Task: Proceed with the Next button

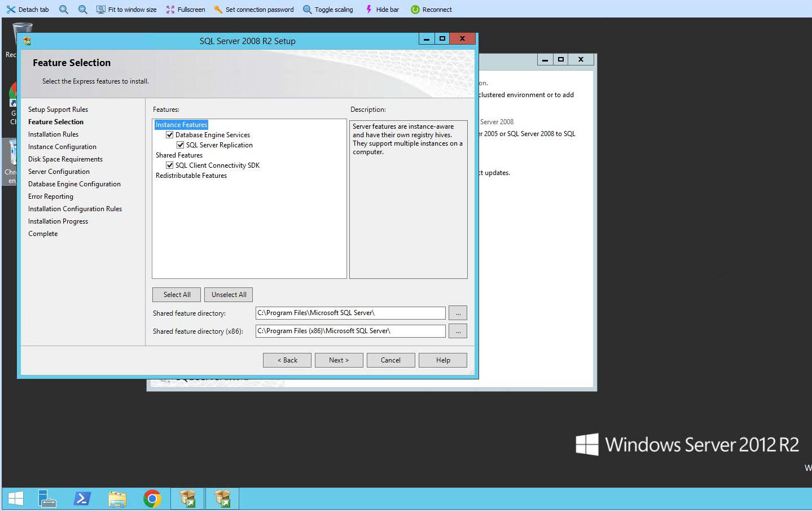Action: coord(339,360)
